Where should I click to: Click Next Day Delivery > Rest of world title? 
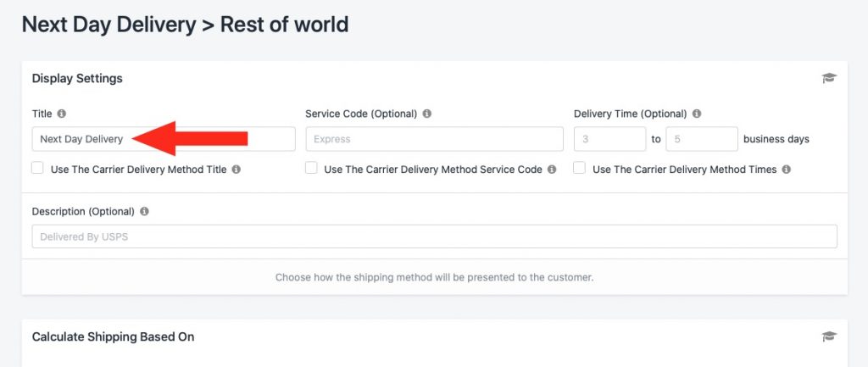[x=185, y=25]
